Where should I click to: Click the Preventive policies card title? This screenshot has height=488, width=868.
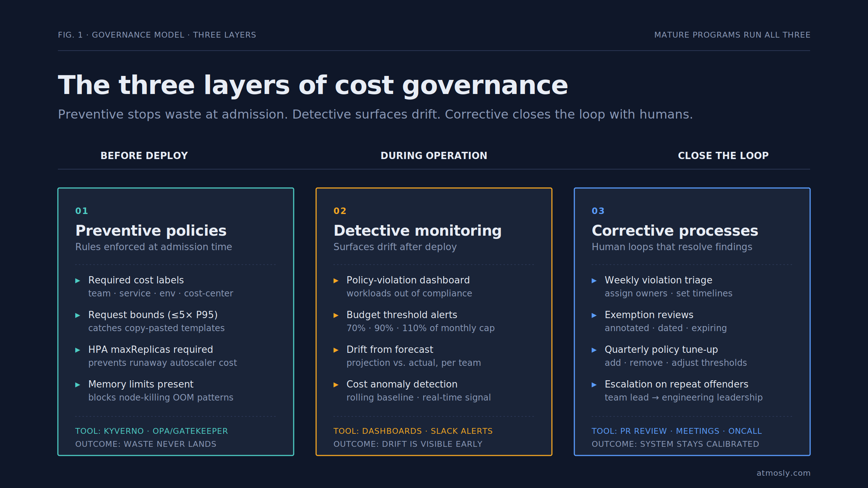pyautogui.click(x=151, y=231)
